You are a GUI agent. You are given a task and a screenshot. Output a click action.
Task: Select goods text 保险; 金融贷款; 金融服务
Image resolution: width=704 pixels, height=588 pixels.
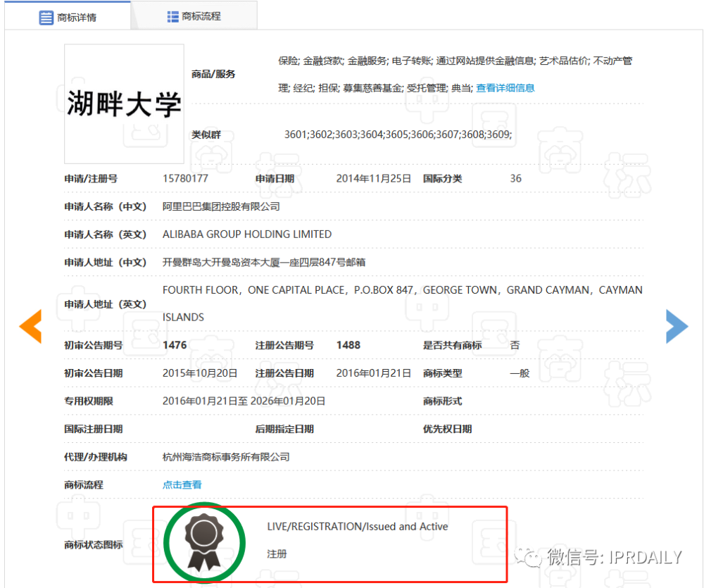point(333,61)
